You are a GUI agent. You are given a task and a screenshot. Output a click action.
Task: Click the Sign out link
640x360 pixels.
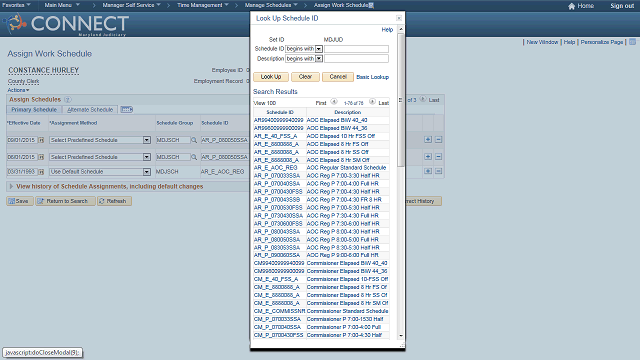[622, 6]
